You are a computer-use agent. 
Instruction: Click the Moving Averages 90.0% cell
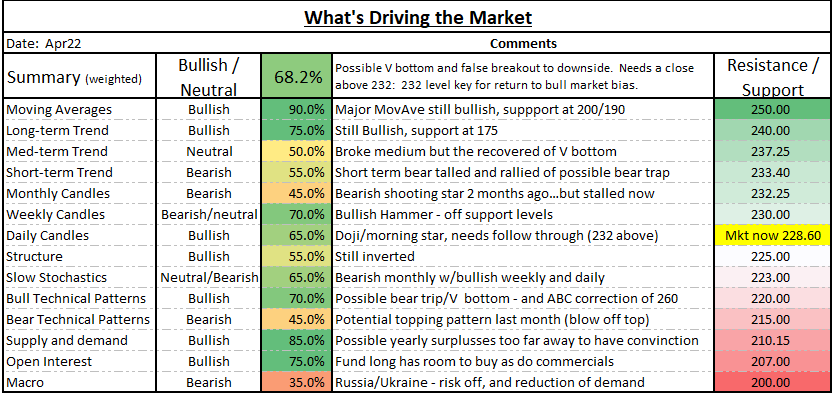point(296,109)
